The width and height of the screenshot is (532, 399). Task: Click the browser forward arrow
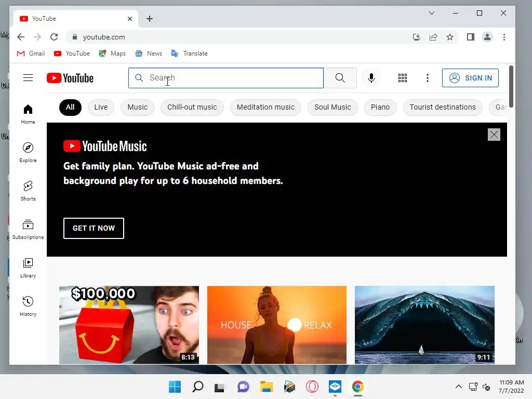tap(37, 37)
